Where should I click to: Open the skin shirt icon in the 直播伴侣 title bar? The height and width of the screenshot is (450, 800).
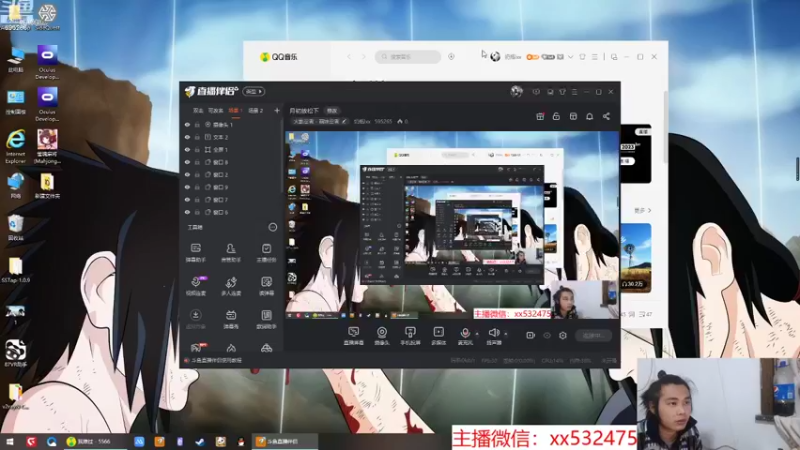(562, 92)
